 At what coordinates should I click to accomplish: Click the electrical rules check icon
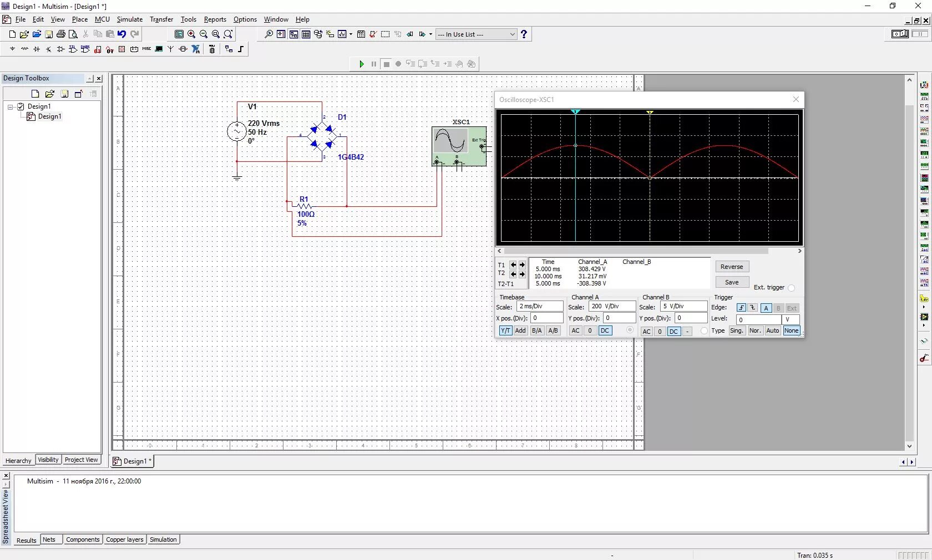coord(373,34)
